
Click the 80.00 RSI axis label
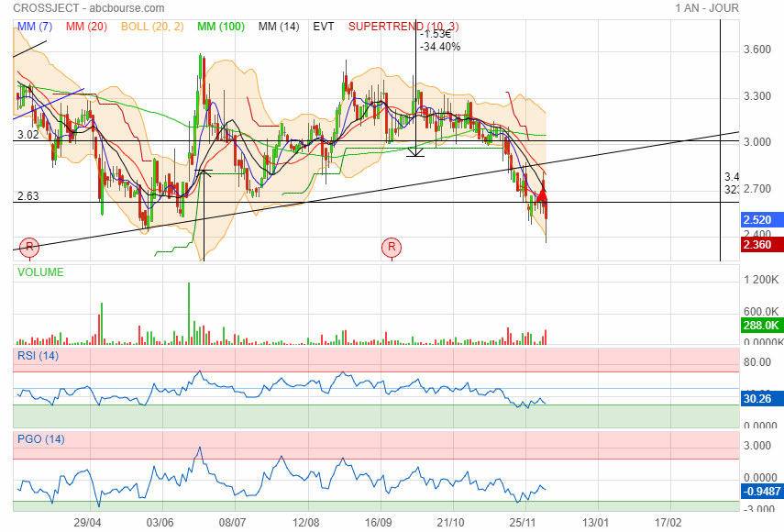coord(757,362)
